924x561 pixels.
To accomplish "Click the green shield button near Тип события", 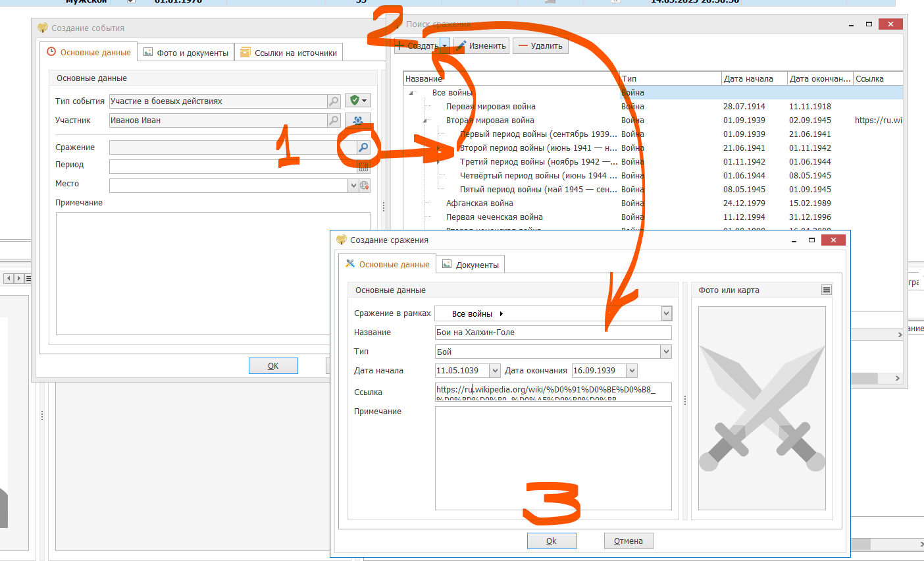I will click(357, 101).
